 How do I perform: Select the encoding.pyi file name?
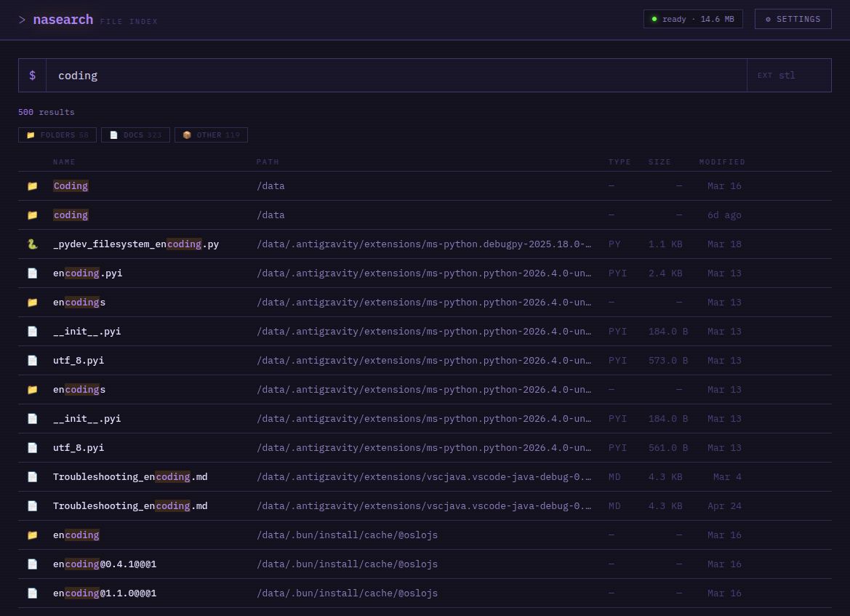pos(88,273)
